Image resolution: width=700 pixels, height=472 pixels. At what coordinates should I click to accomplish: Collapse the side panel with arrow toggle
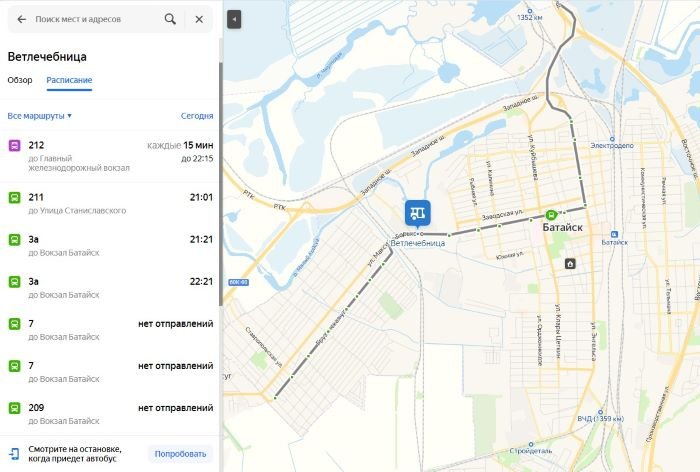tap(233, 19)
